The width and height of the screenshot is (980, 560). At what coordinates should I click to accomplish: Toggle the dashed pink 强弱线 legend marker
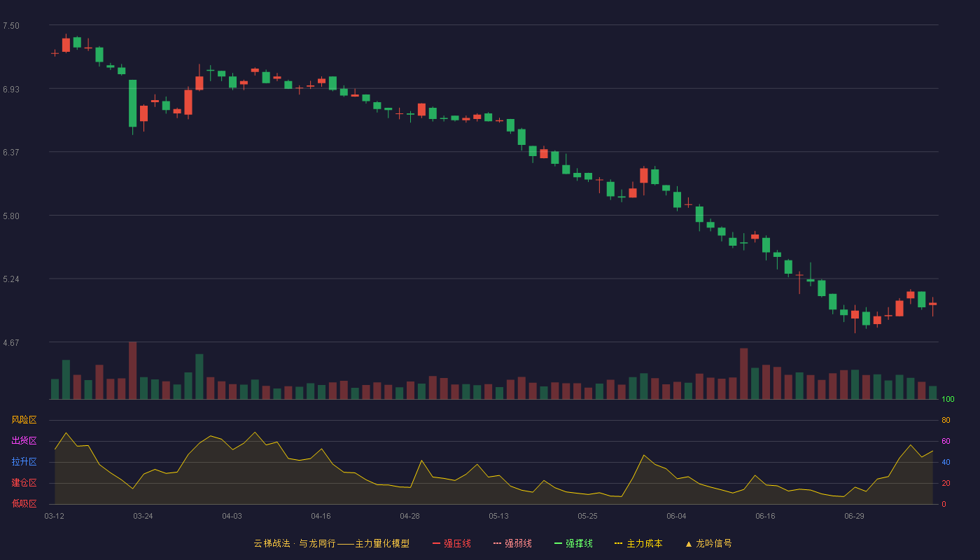click(498, 543)
